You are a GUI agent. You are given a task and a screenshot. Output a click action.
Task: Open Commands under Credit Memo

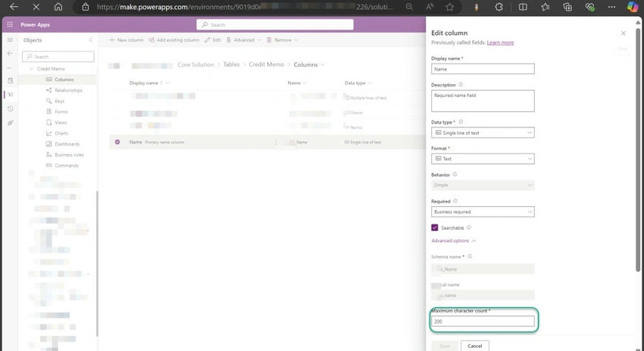[x=67, y=165]
